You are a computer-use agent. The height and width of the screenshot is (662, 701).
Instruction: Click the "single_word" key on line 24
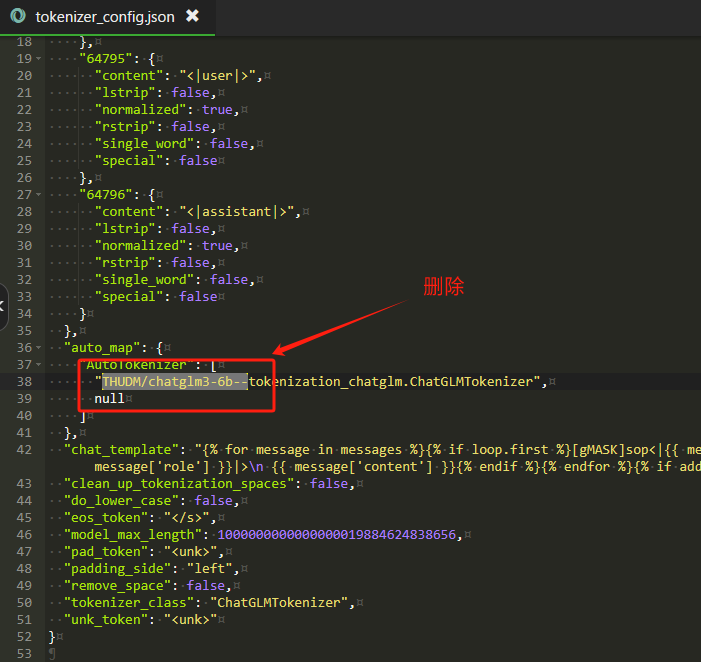[144, 143]
